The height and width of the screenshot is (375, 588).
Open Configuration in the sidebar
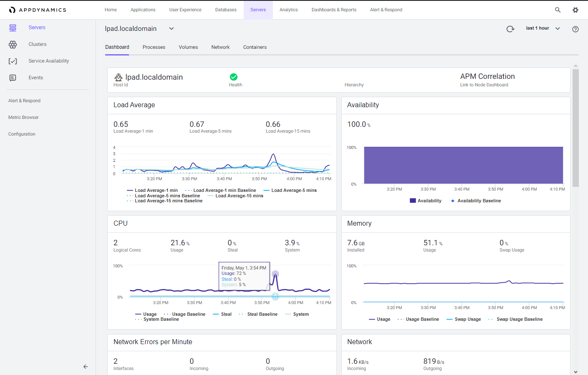[x=22, y=134]
